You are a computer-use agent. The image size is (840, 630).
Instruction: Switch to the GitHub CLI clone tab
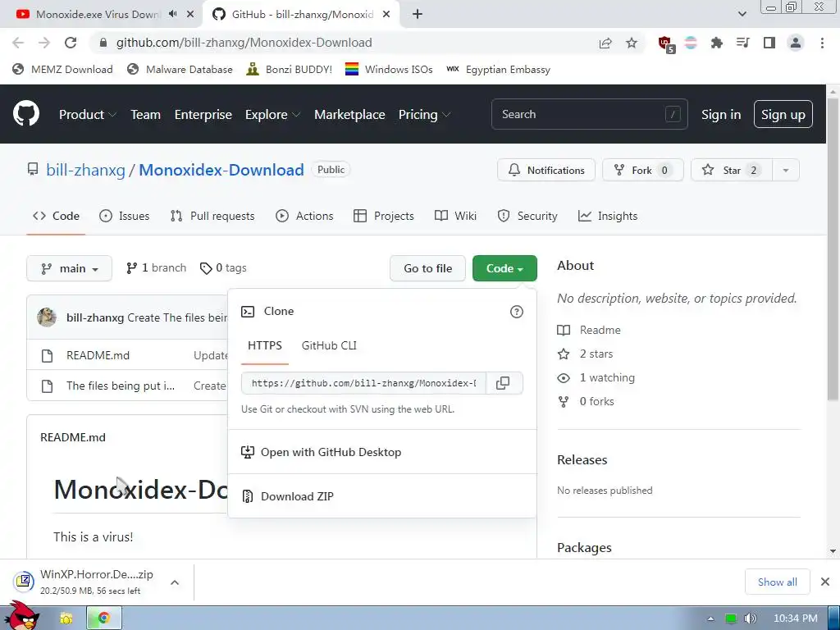click(x=329, y=345)
